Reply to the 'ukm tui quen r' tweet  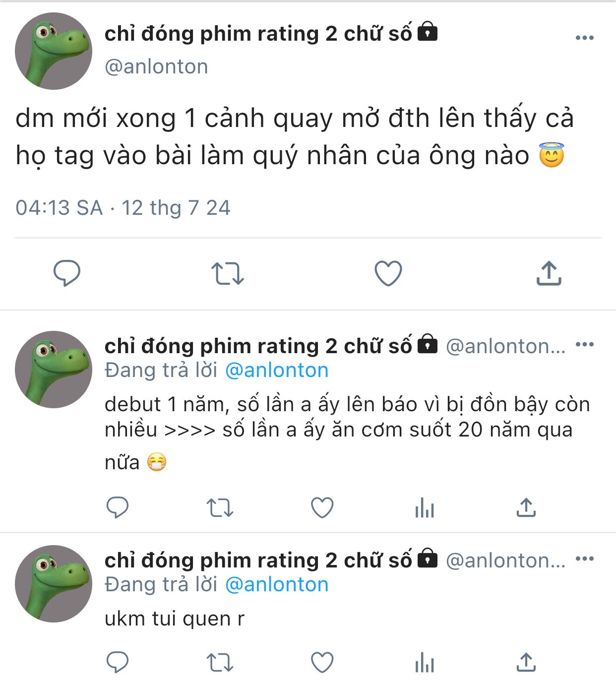coord(118,662)
